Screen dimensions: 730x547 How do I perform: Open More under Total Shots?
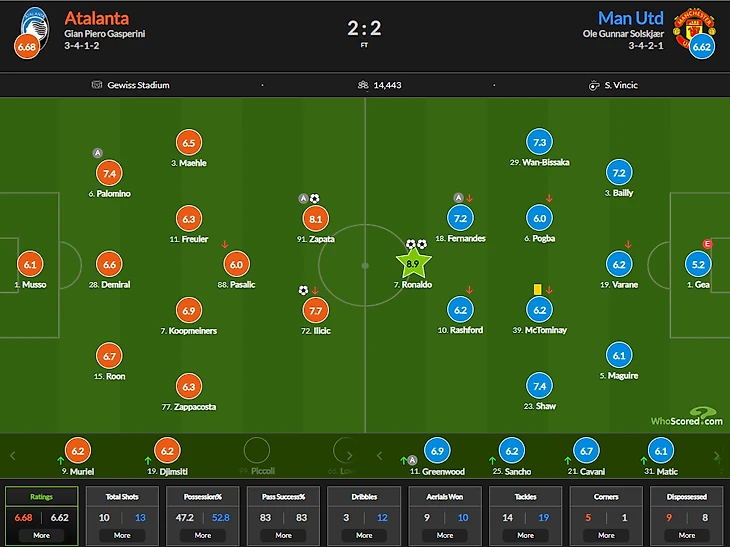click(122, 535)
